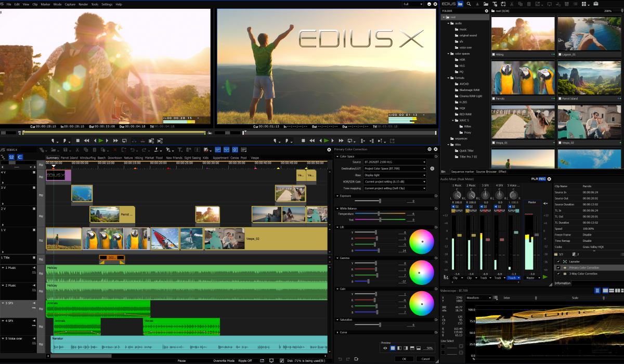Viewport: 624px width, 364px height.
Task: Click OK in the Primary Color Correction dialog
Action: click(404, 359)
